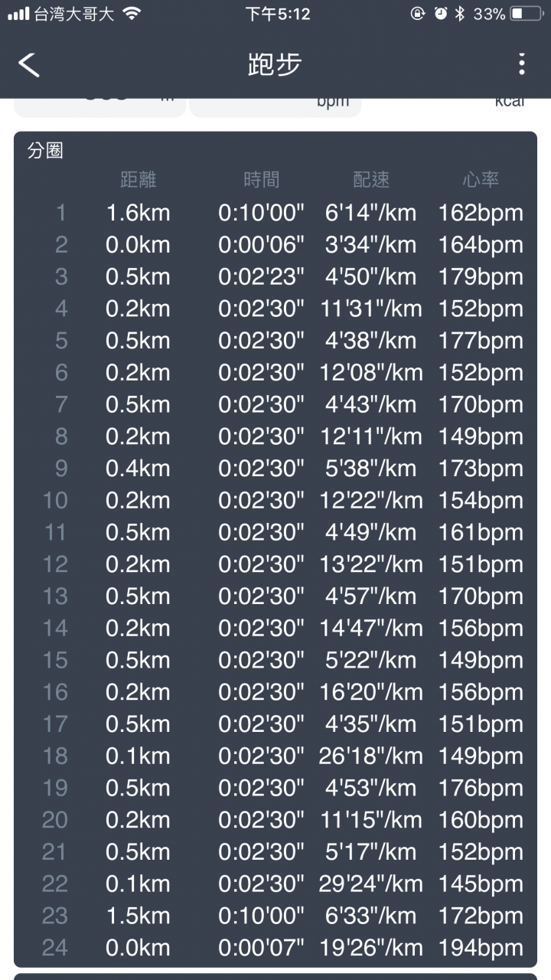Select the 心率 column header

point(481,180)
